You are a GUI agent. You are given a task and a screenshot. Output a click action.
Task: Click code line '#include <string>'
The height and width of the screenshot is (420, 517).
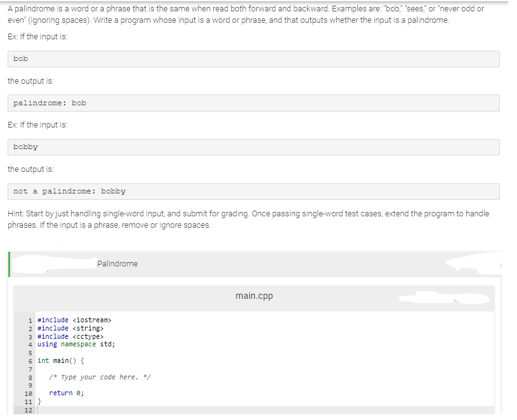[x=70, y=329]
